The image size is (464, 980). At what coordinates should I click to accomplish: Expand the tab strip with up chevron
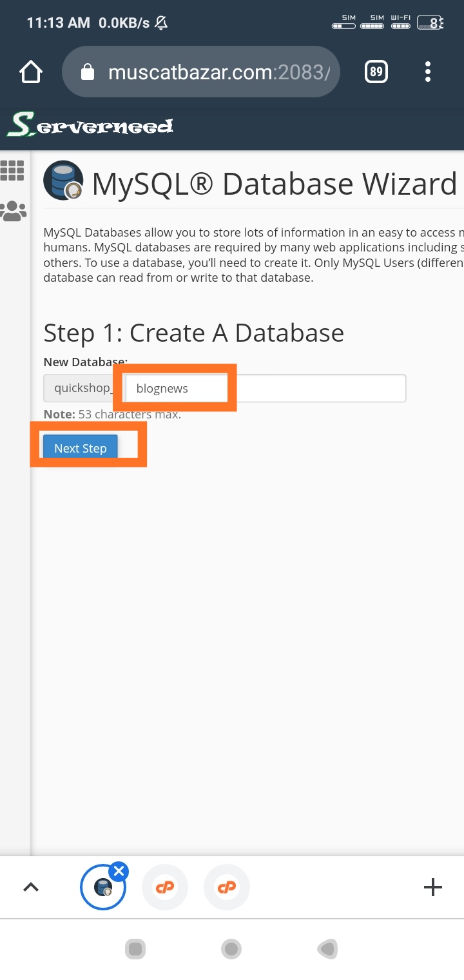[x=31, y=887]
